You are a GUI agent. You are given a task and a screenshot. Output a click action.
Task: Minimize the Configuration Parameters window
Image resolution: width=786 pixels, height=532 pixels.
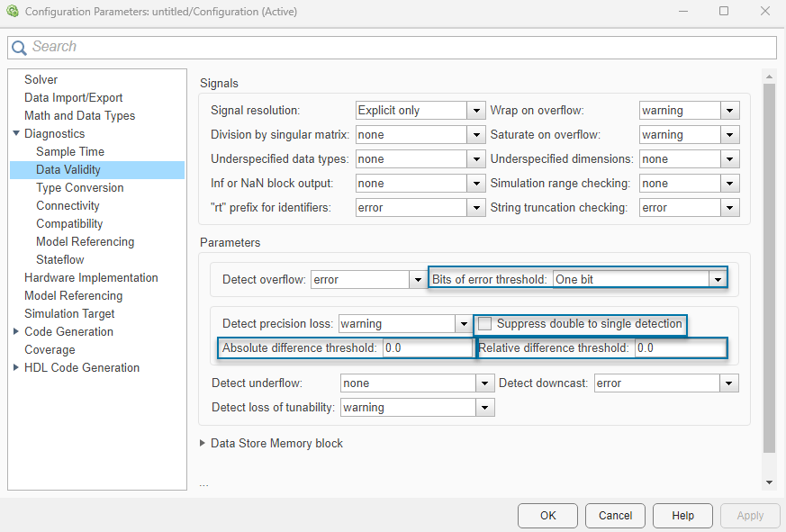pyautogui.click(x=682, y=11)
